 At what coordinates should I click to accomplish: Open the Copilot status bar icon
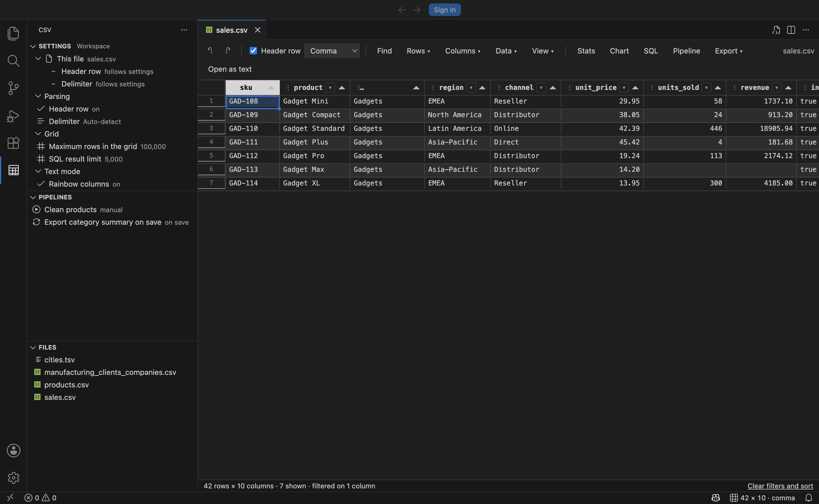(x=716, y=498)
